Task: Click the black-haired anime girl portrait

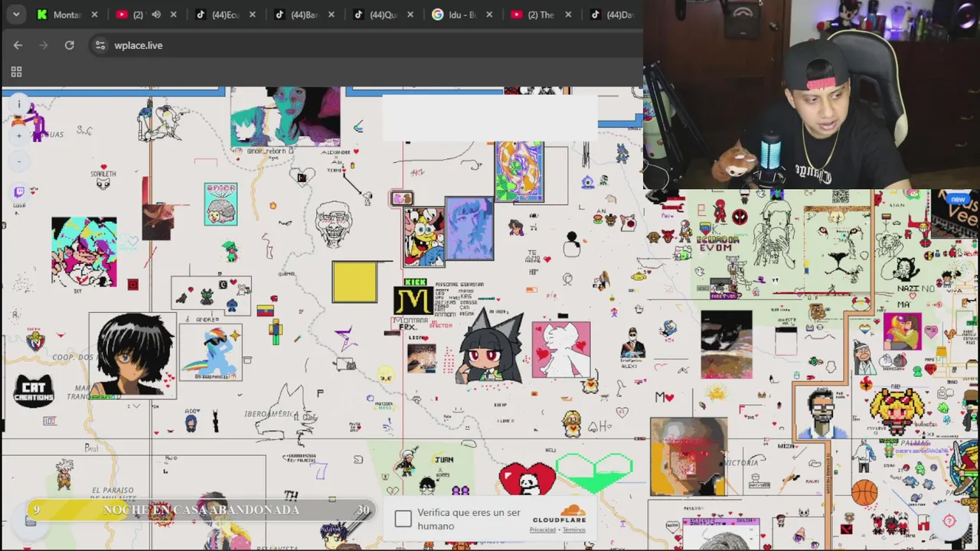Action: (132, 355)
